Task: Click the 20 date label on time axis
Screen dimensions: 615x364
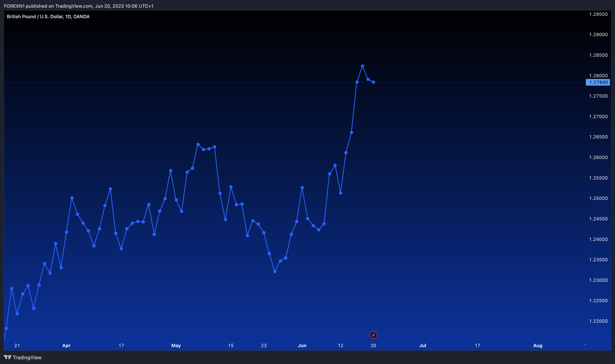Action: (373, 345)
